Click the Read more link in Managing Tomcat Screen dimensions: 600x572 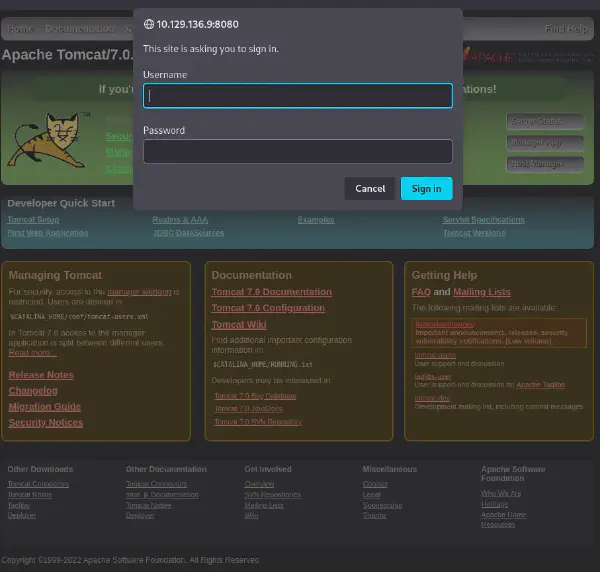[x=33, y=352]
